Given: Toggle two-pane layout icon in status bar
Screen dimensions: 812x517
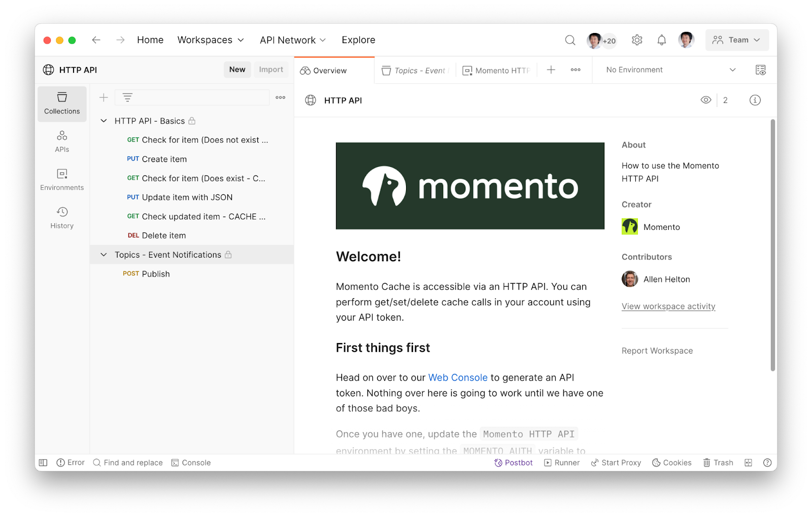Looking at the screenshot, I should click(x=748, y=463).
